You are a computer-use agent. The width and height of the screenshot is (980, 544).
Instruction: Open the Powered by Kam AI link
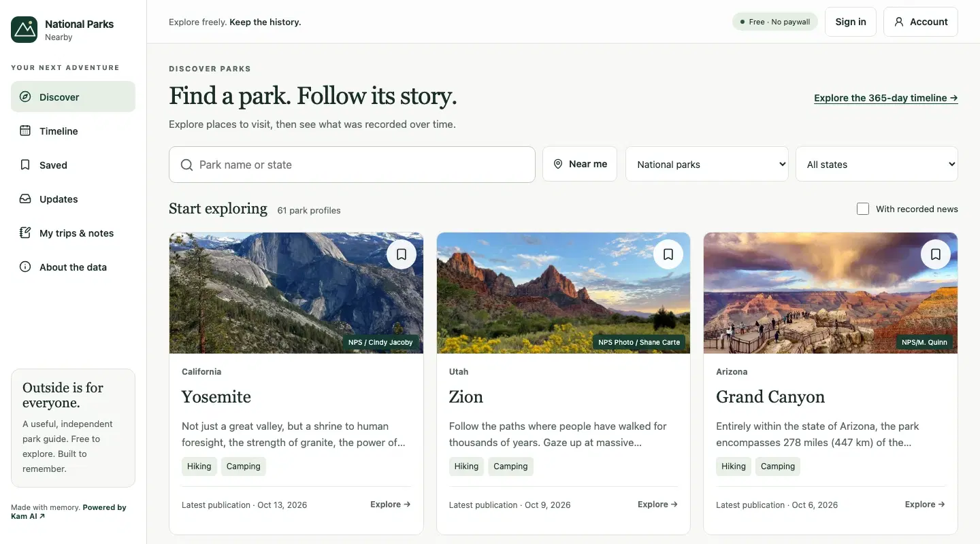coord(69,511)
